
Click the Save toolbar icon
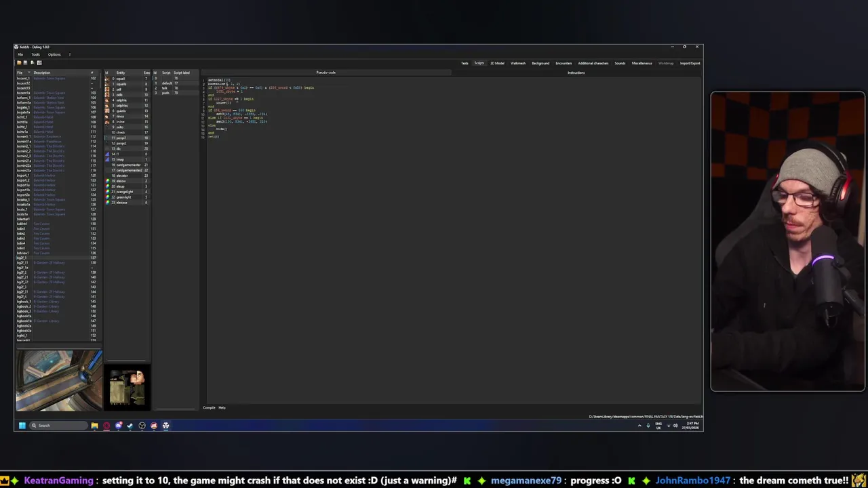click(x=25, y=62)
